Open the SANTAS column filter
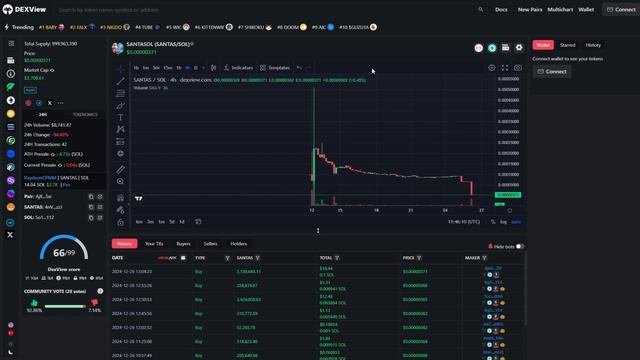The height and width of the screenshot is (360, 640). click(258, 258)
